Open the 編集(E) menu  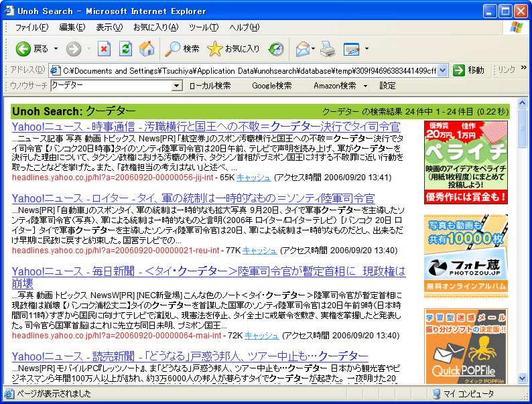[72, 27]
